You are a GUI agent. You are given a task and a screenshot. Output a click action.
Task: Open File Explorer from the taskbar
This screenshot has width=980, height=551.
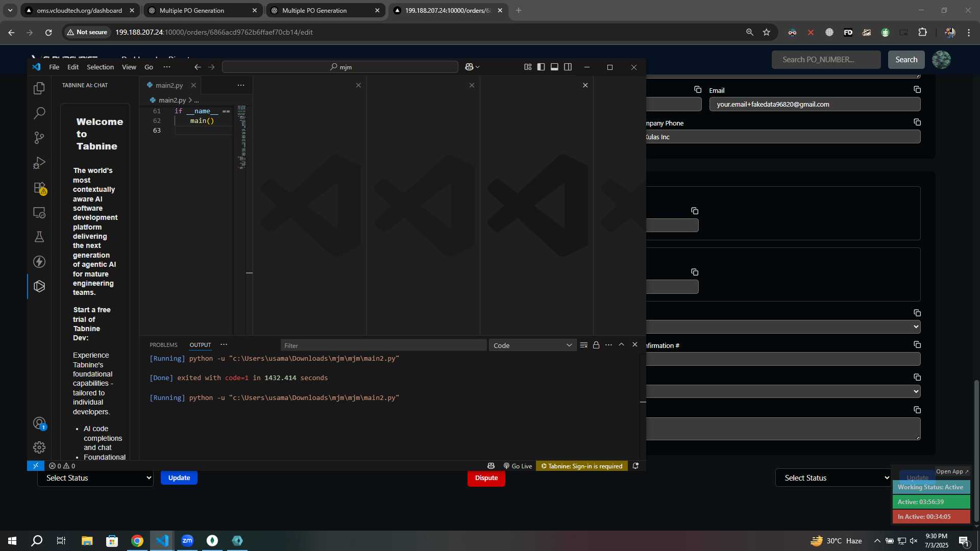click(x=87, y=541)
